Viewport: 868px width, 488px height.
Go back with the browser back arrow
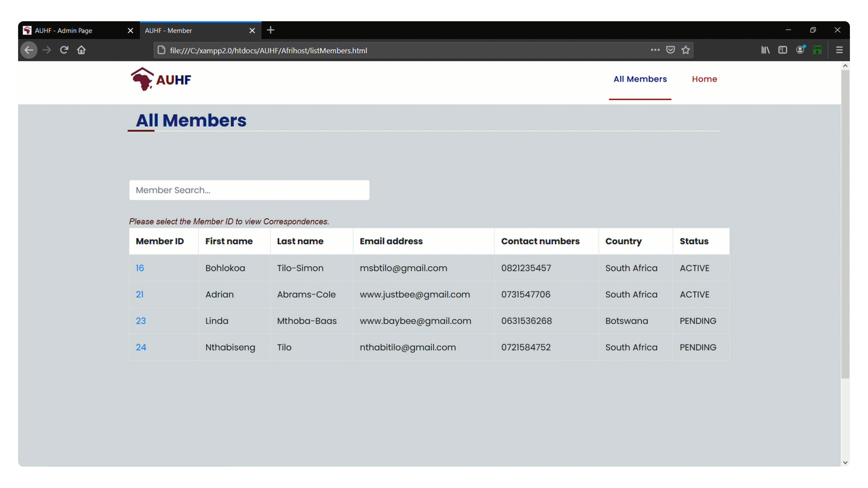[x=29, y=50]
